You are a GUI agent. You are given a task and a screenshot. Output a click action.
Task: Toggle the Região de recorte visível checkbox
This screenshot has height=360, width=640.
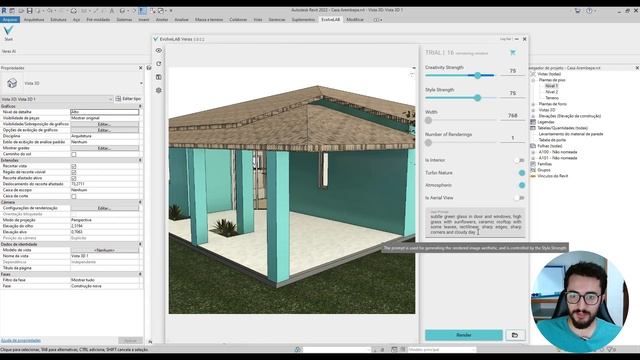click(x=74, y=172)
